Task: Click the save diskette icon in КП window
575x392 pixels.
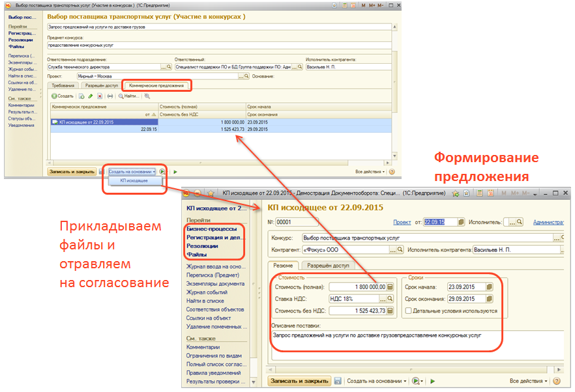Action: [x=338, y=381]
